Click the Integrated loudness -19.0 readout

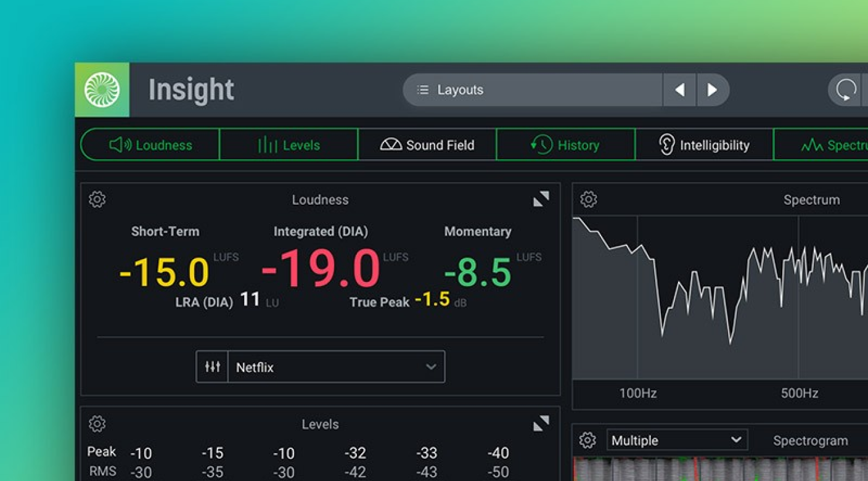coord(321,269)
